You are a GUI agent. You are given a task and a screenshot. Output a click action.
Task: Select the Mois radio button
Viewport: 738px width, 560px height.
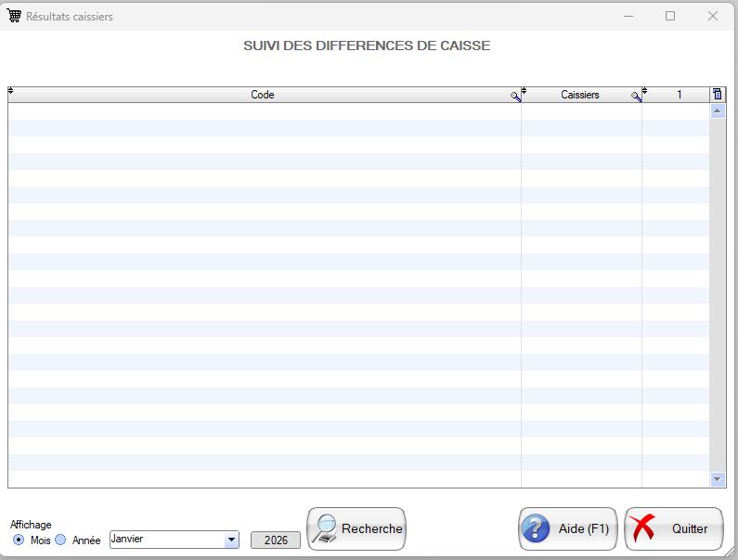[x=19, y=540]
